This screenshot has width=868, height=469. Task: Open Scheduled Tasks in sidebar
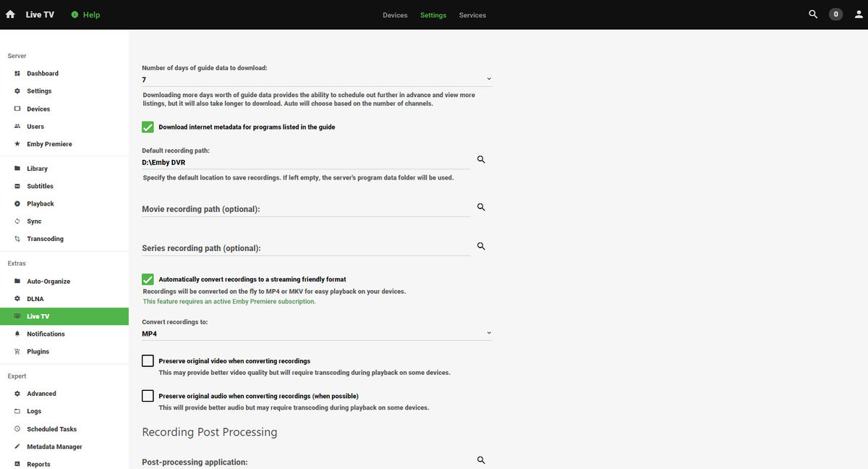pos(51,429)
